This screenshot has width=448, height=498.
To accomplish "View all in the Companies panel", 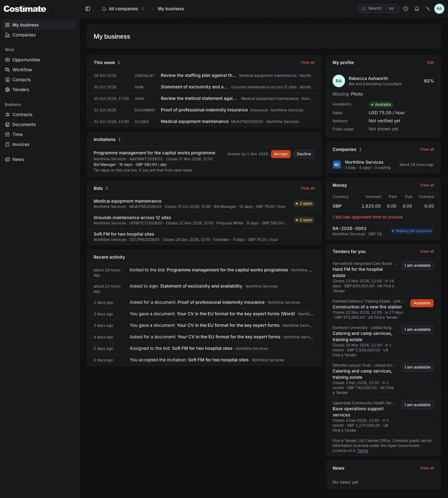I will (x=427, y=149).
